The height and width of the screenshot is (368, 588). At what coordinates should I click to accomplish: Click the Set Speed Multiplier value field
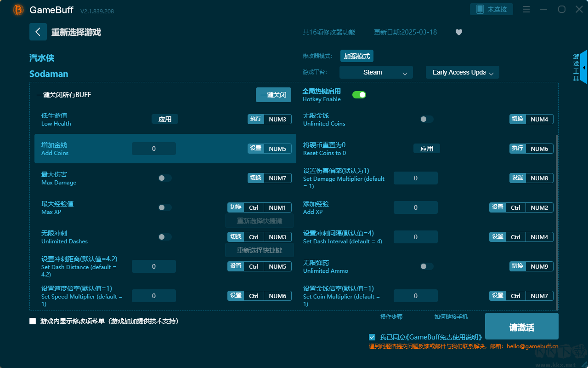[x=154, y=296]
